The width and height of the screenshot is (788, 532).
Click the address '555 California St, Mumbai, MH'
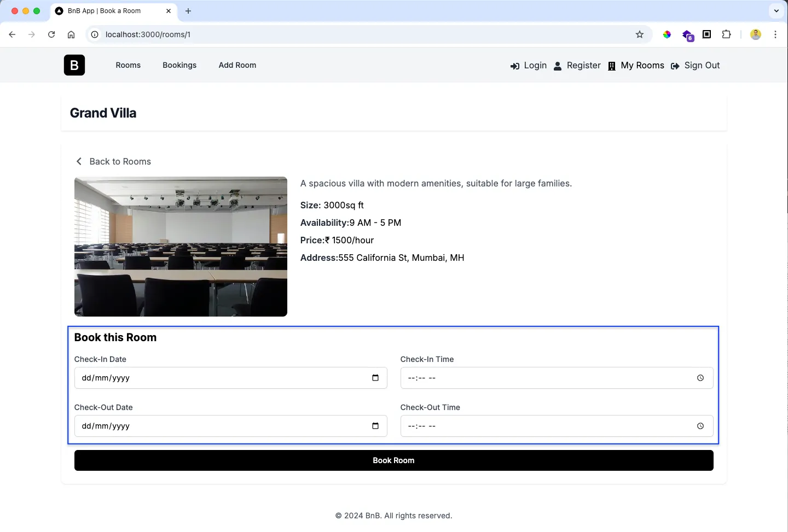click(401, 258)
